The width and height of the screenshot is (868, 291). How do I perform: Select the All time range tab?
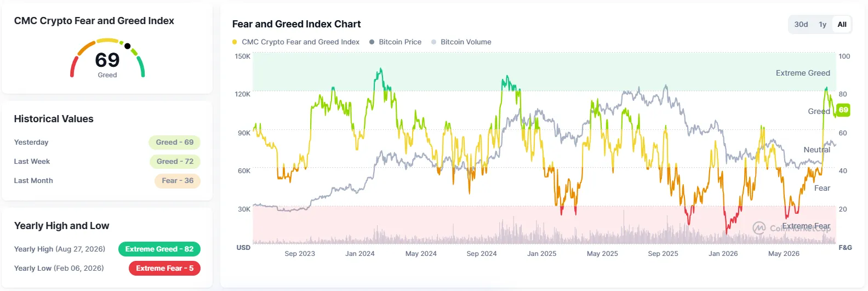click(x=842, y=25)
